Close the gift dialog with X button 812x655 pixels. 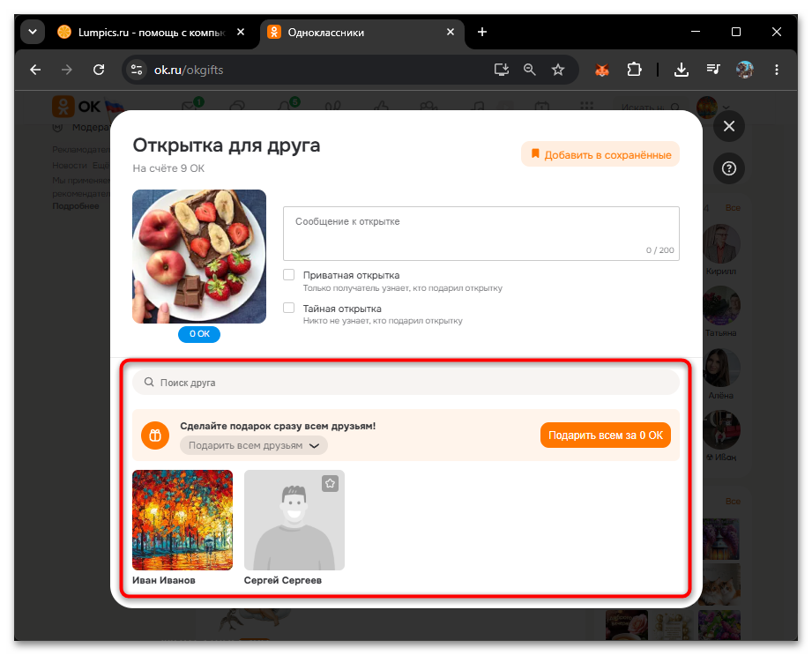[728, 126]
